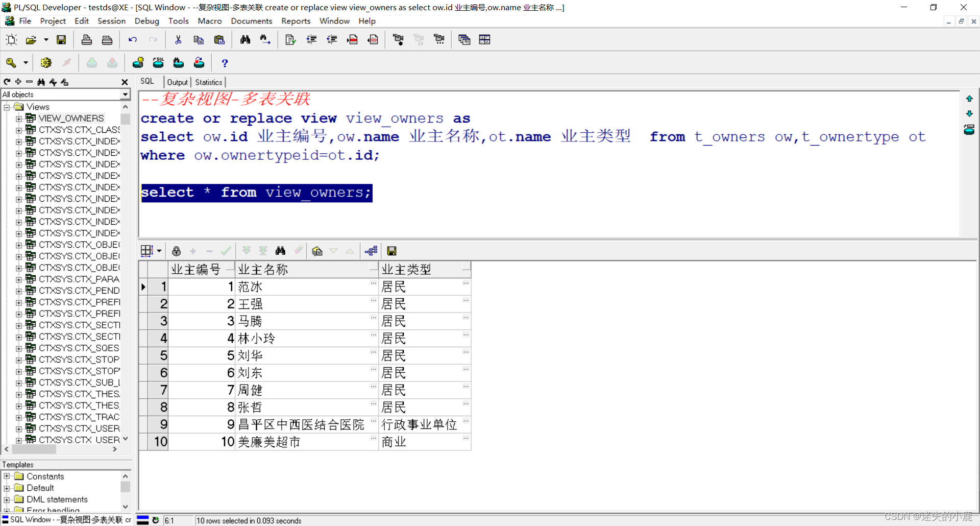Select the VIEW_OWNERS view in tree
The height and width of the screenshot is (526, 980).
click(71, 118)
